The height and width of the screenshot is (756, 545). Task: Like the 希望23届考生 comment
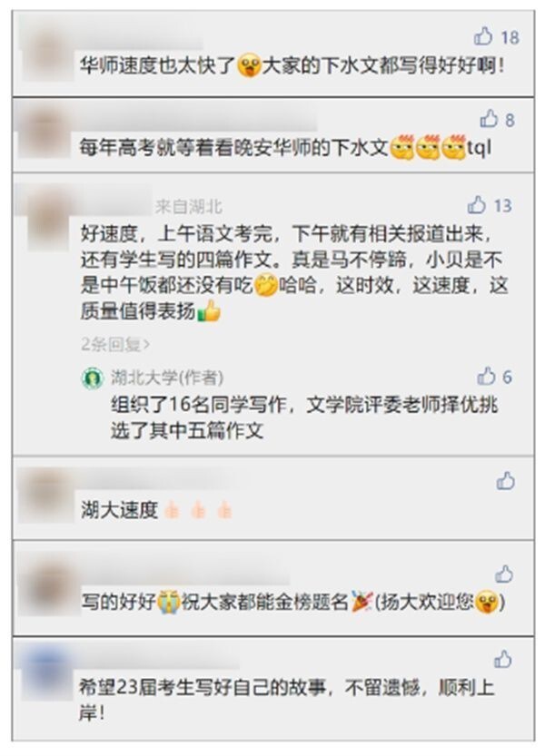point(502,659)
